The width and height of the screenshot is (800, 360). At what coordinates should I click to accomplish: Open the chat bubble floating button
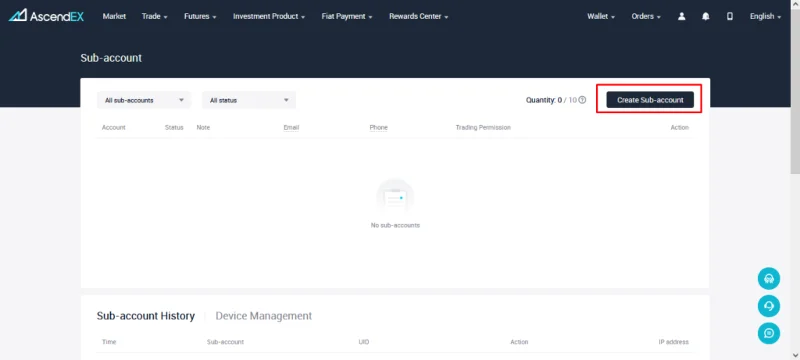pyautogui.click(x=769, y=333)
